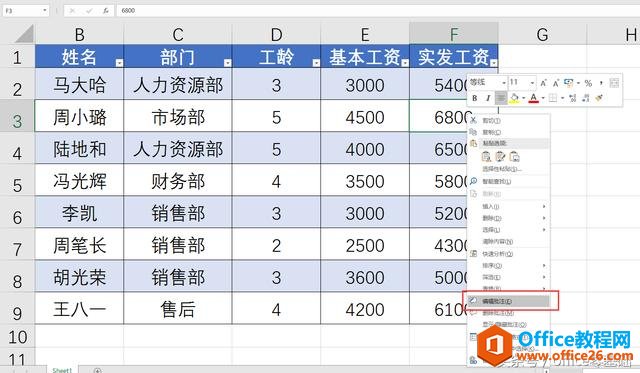Image resolution: width=640 pixels, height=373 pixels.
Task: Click cell containing 胡光荣
Action: (79, 277)
